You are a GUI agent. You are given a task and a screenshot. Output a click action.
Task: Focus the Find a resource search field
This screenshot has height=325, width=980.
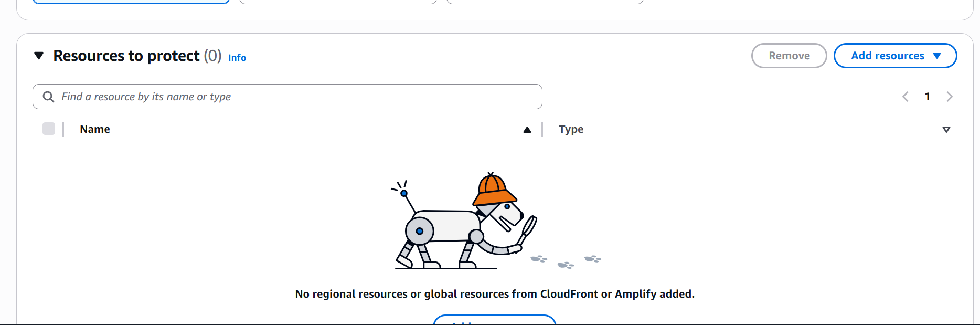(287, 97)
